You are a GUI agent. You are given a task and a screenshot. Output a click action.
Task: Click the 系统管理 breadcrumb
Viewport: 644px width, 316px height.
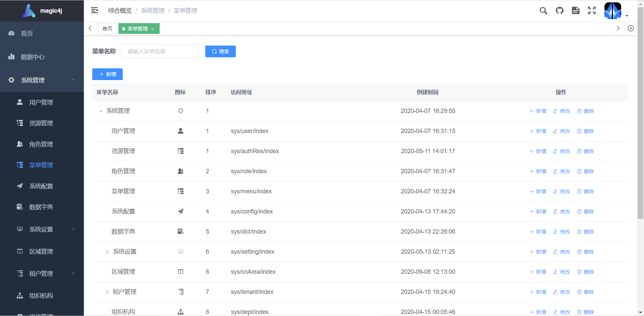click(x=153, y=11)
